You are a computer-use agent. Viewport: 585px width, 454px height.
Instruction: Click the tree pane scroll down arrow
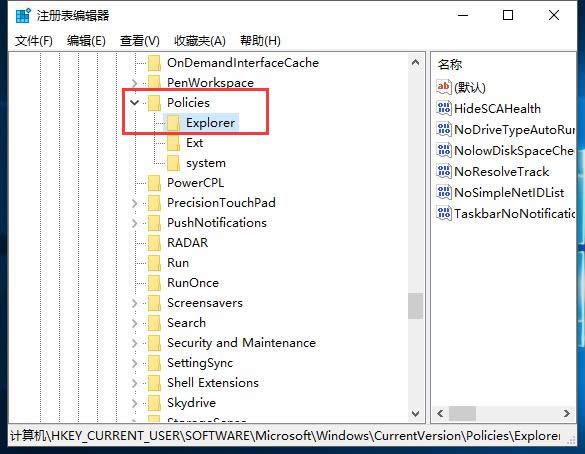coord(415,413)
